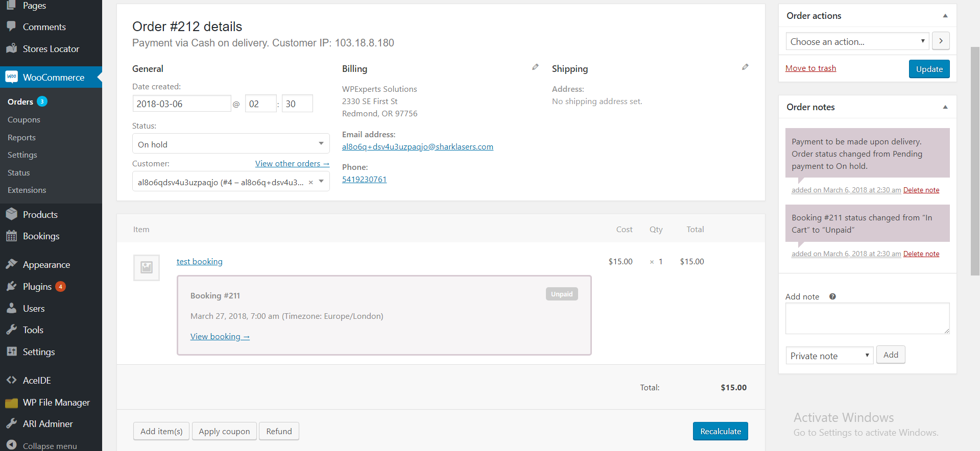Screen dimensions: 980x451
Task: Apply the chosen order action arrow button
Action: coord(941,41)
